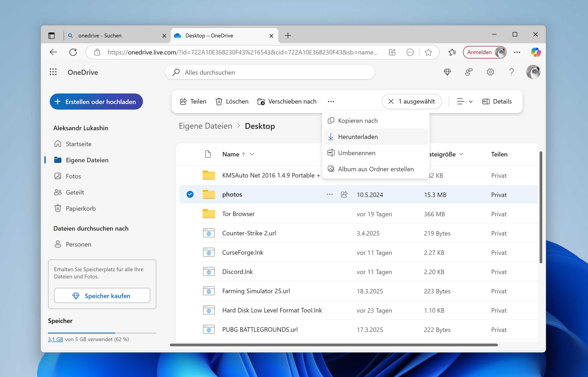Choose Umbenennen from menu

coord(376,153)
